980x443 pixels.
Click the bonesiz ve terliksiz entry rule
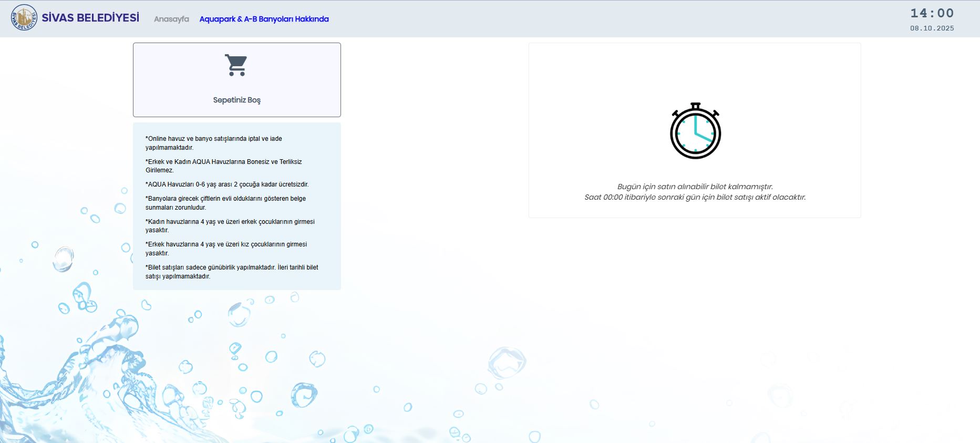click(223, 166)
